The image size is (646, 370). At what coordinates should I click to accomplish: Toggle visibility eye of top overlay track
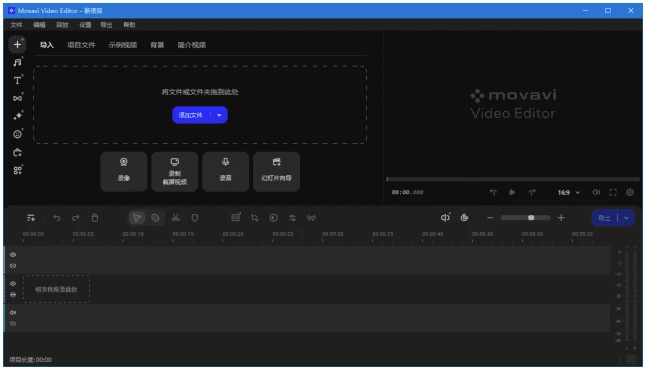[x=13, y=255]
